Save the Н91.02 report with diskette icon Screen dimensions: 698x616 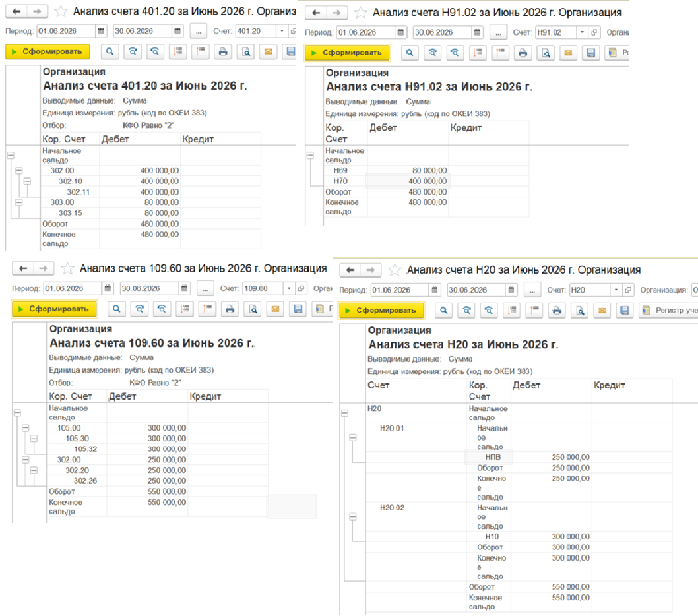(590, 53)
